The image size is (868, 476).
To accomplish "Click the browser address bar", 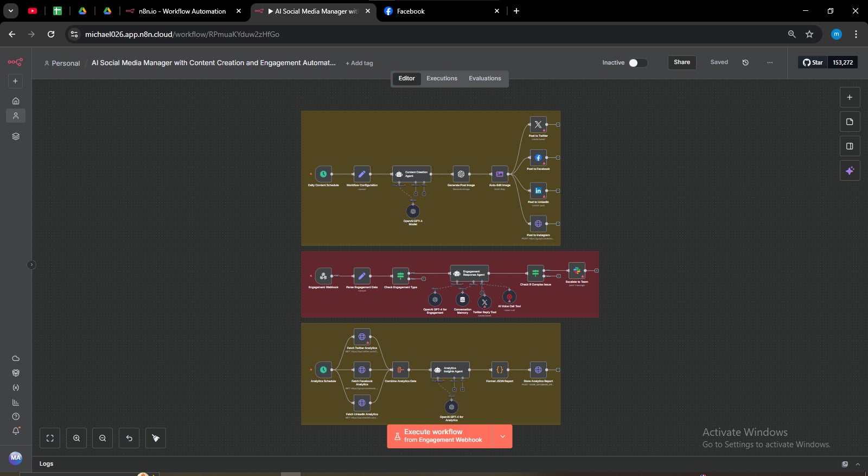I will click(x=423, y=34).
